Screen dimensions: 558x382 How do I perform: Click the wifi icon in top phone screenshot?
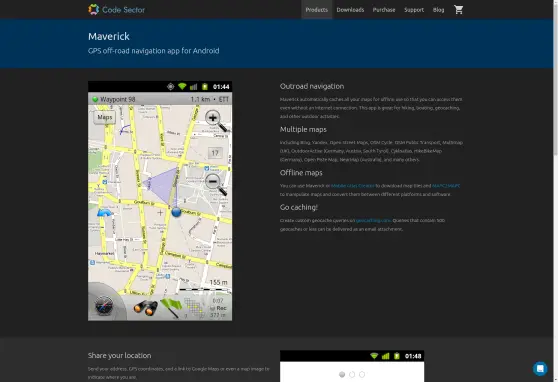[182, 87]
